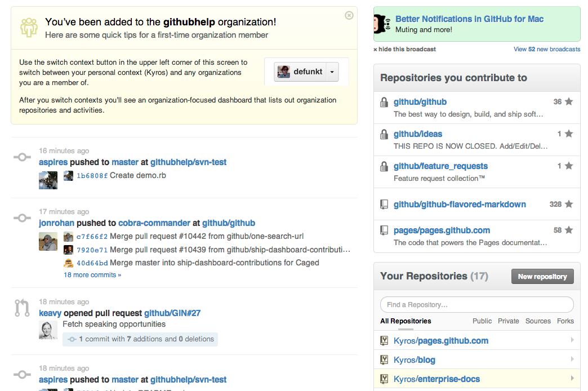Click the push event node icon beside jonrohan
The height and width of the screenshot is (391, 588).
click(x=22, y=217)
